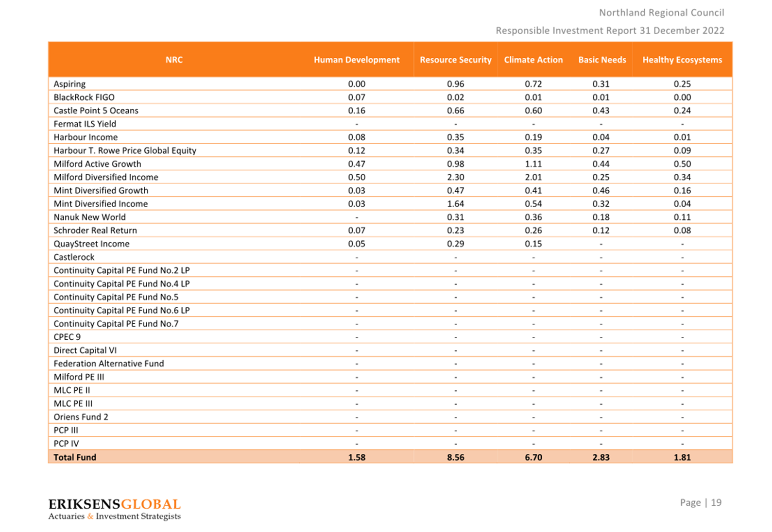Click the Page 19 footer number
Screen dimensions: 772x532
[x=701, y=502]
